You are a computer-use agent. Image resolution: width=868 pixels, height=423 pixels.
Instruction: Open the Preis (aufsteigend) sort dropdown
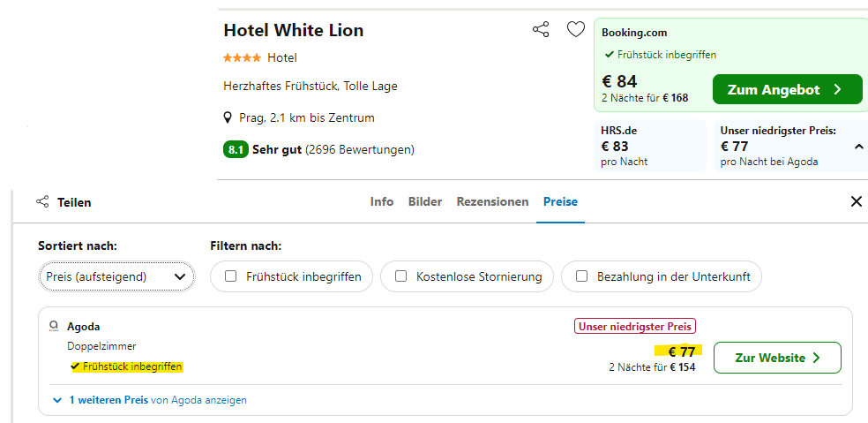tap(116, 276)
